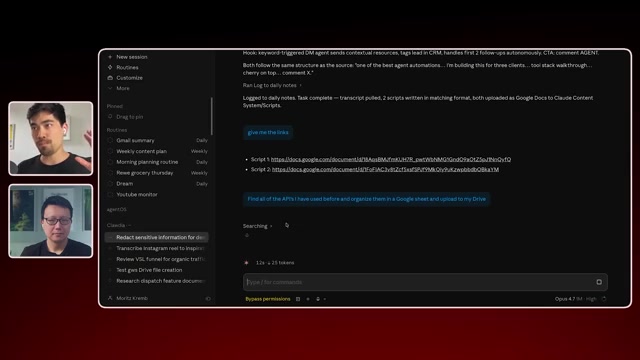
Task: Click the Customize toolbox icon
Action: 110,78
